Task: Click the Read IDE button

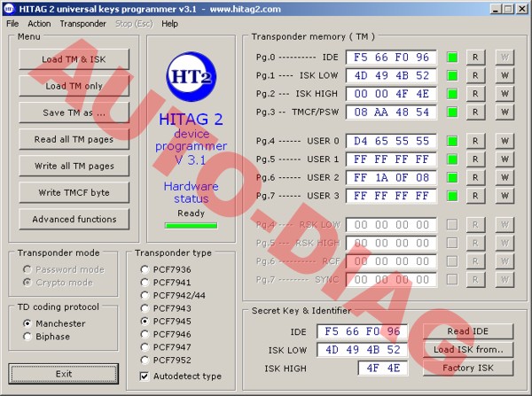Action: click(x=468, y=331)
